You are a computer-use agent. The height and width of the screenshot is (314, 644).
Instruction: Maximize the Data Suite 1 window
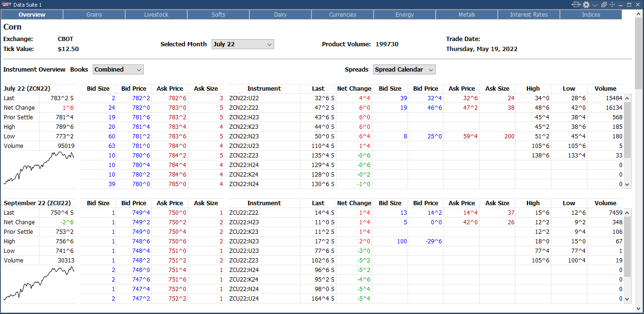point(629,4)
